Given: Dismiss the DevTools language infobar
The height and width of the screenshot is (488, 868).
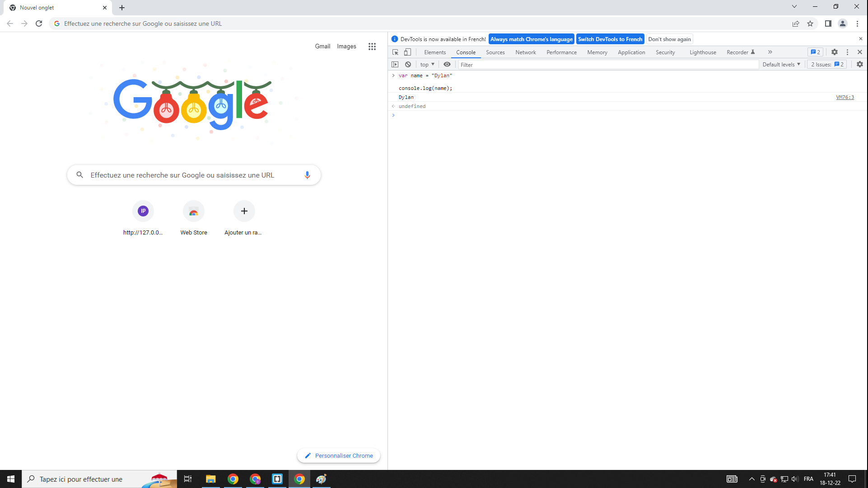Looking at the screenshot, I should point(861,39).
